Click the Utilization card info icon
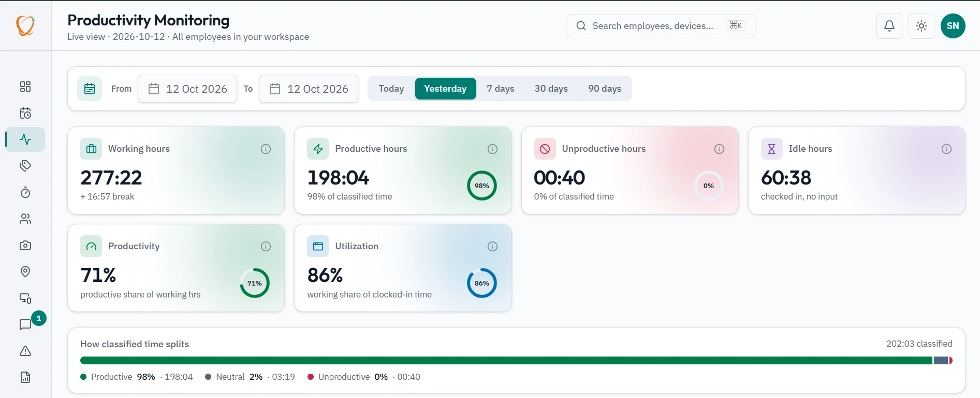The image size is (980, 398). tap(493, 247)
